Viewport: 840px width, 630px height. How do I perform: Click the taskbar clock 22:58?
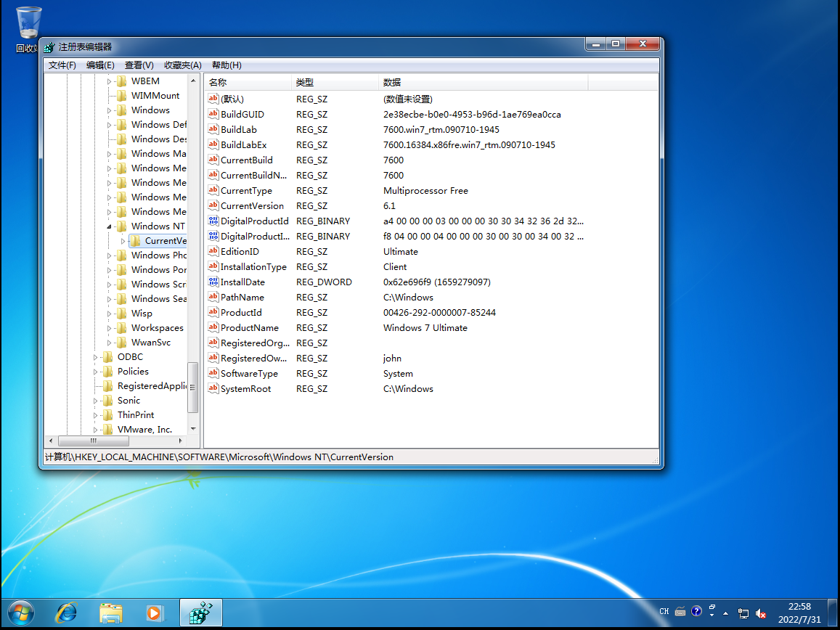[799, 607]
